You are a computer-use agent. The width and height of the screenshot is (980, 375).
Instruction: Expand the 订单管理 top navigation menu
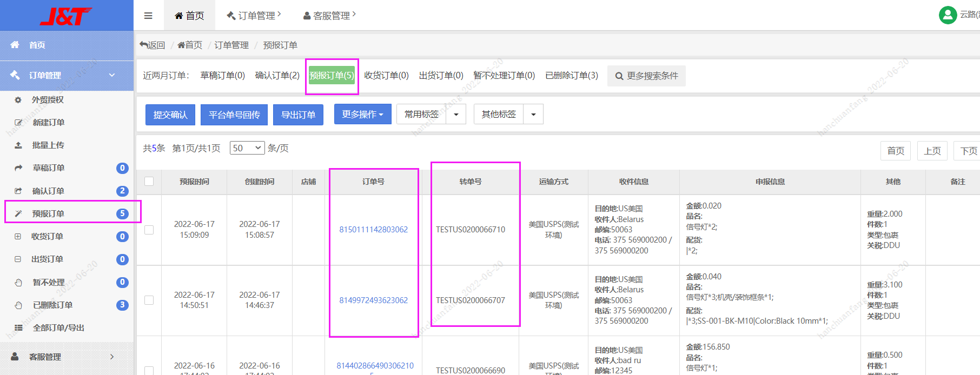254,16
